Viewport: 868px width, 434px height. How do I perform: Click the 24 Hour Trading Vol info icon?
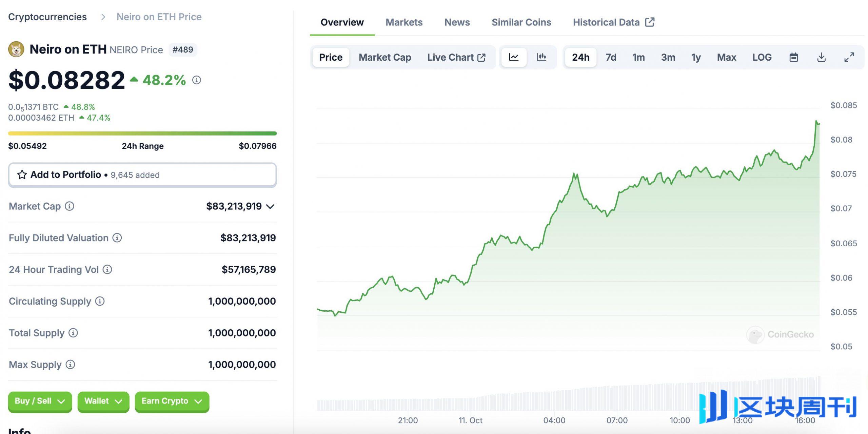[x=107, y=269]
